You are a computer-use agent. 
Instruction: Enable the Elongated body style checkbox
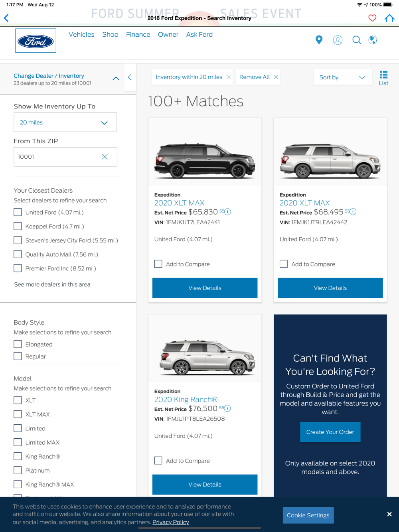[x=18, y=344]
